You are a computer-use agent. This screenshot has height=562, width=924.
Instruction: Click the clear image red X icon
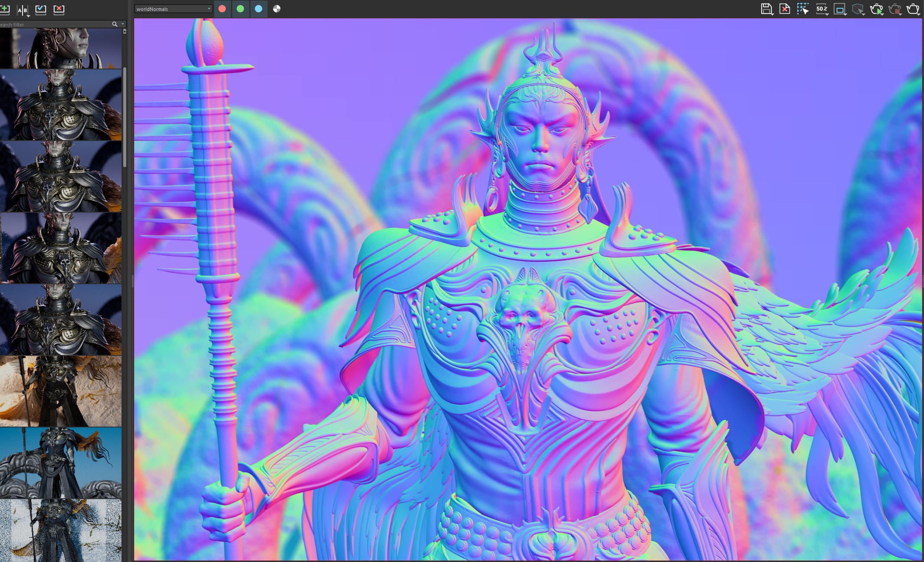pyautogui.click(x=784, y=9)
